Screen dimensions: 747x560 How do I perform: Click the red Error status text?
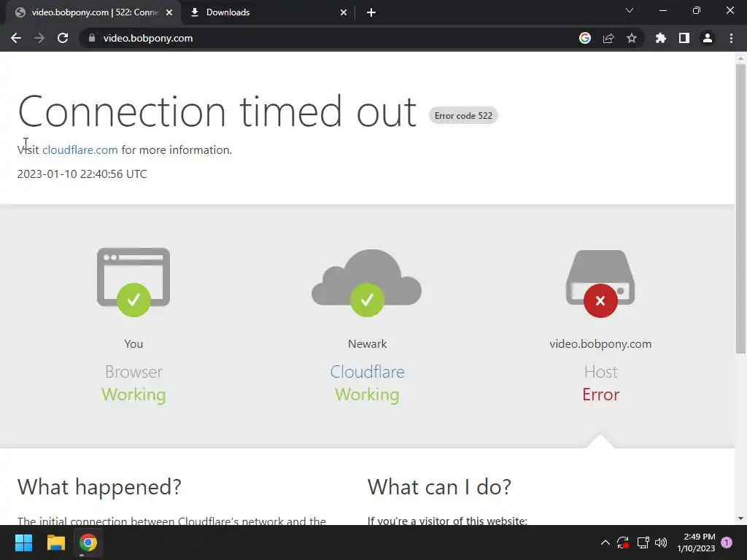click(601, 394)
